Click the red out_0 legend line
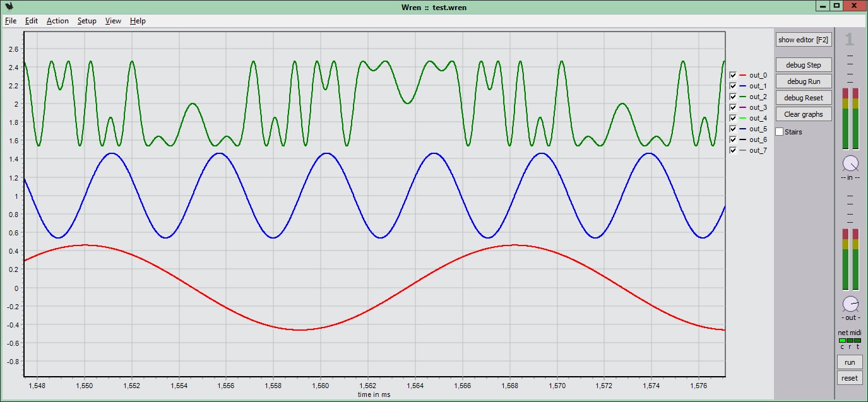The width and height of the screenshot is (868, 402). 742,75
